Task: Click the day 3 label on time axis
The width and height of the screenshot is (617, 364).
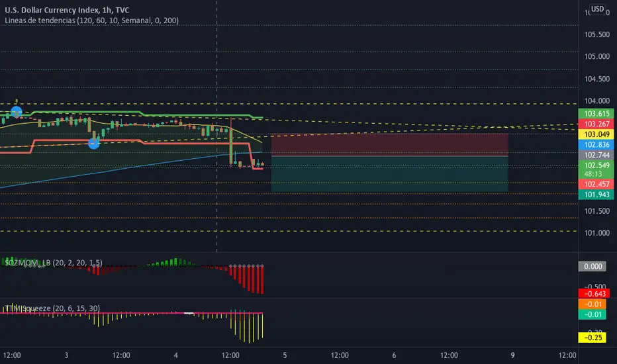Action: pyautogui.click(x=66, y=355)
